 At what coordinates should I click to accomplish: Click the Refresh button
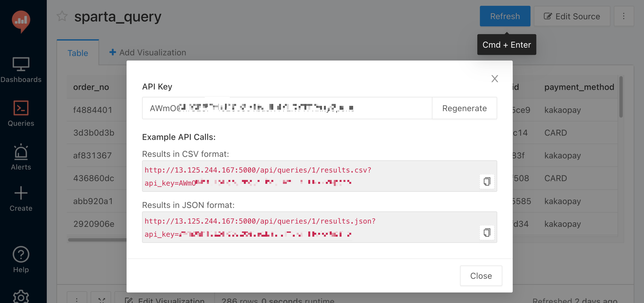pyautogui.click(x=505, y=16)
